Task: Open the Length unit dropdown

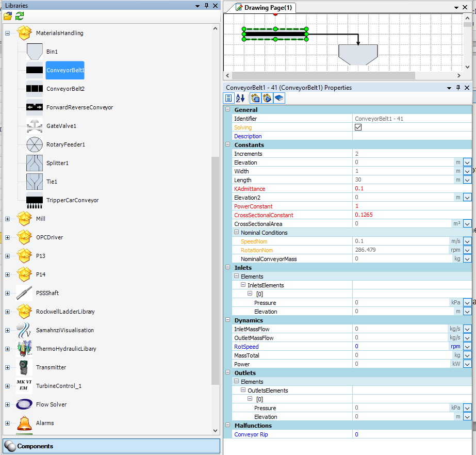Action: [467, 180]
